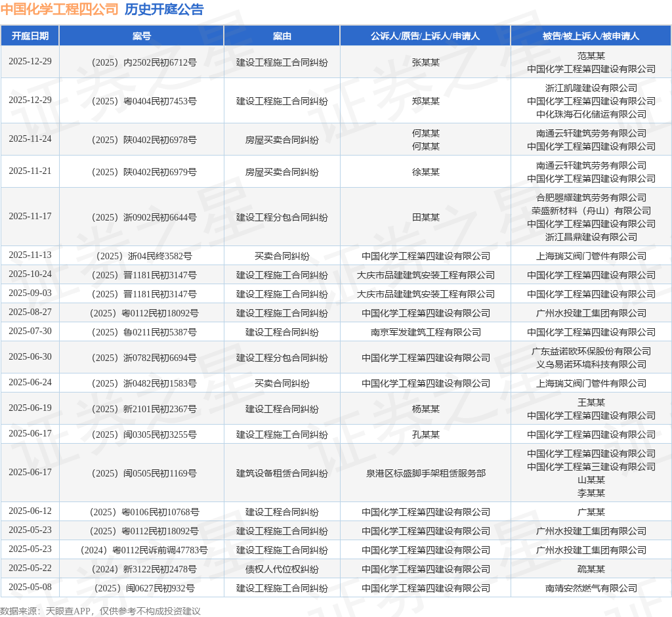This screenshot has width=672, height=617.
Task: Click the date 2025-10-24
Action: point(30,274)
